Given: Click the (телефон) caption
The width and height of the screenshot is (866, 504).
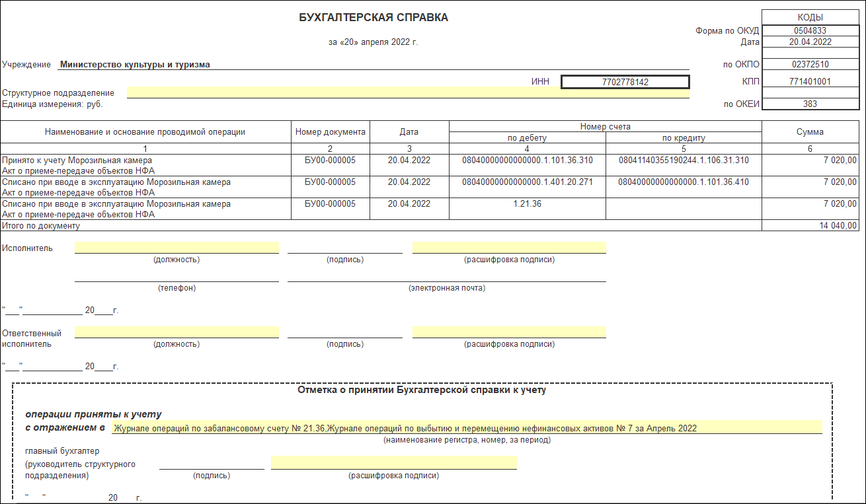Looking at the screenshot, I should pyautogui.click(x=177, y=288).
